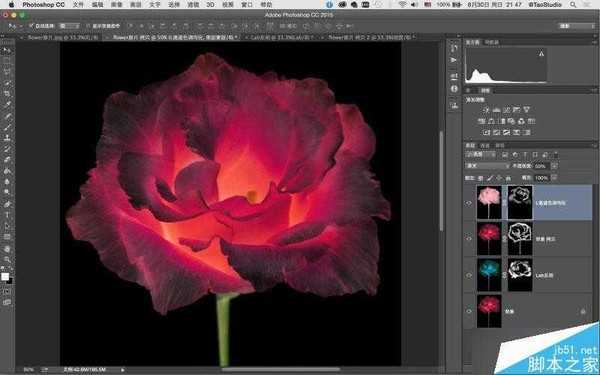This screenshot has height=375, width=600.
Task: Add a Curves adjustment layer
Action: [507, 110]
